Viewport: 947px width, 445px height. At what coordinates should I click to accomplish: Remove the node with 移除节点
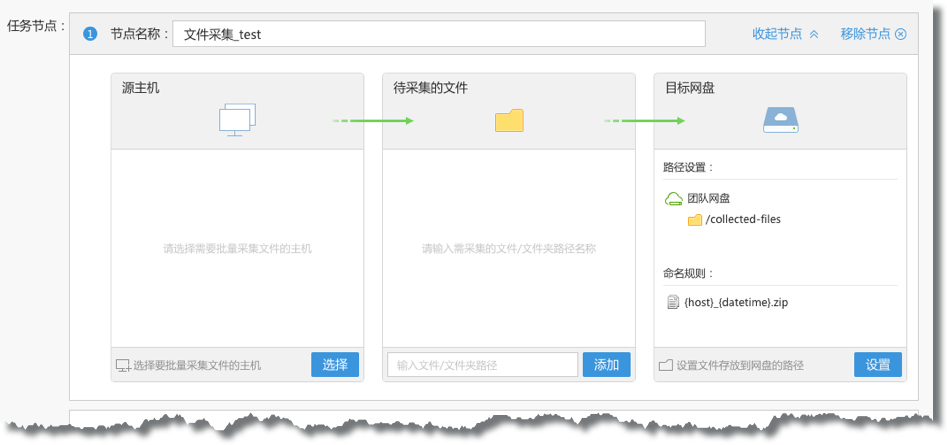coord(873,34)
